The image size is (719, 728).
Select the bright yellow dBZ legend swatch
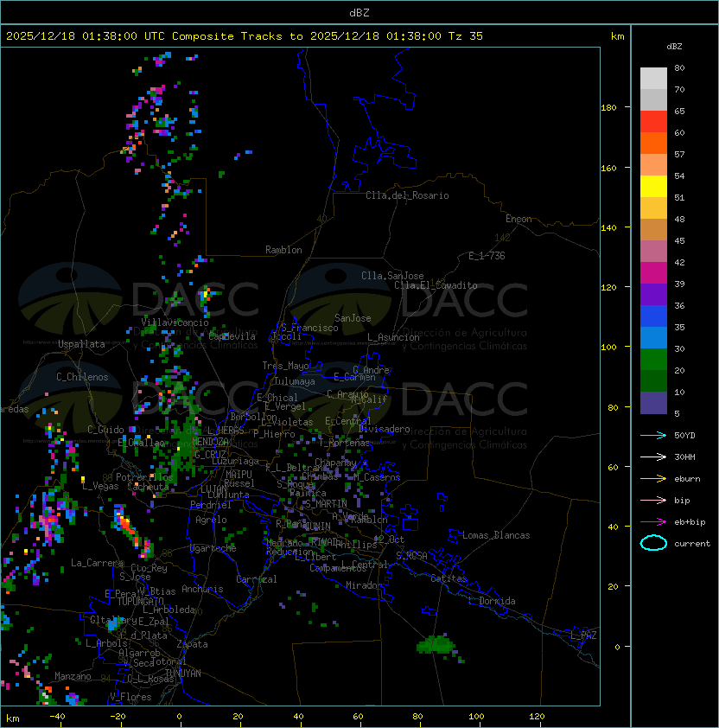click(x=653, y=187)
